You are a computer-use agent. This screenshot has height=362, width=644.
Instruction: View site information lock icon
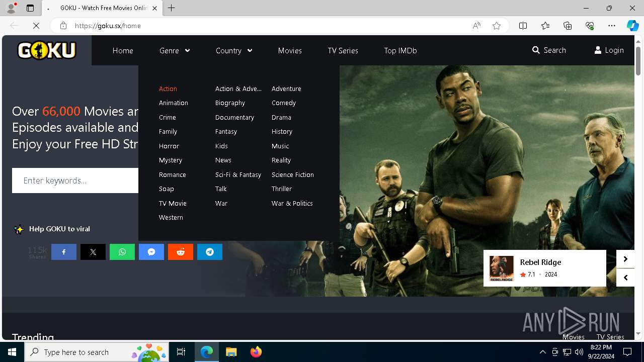(x=63, y=26)
